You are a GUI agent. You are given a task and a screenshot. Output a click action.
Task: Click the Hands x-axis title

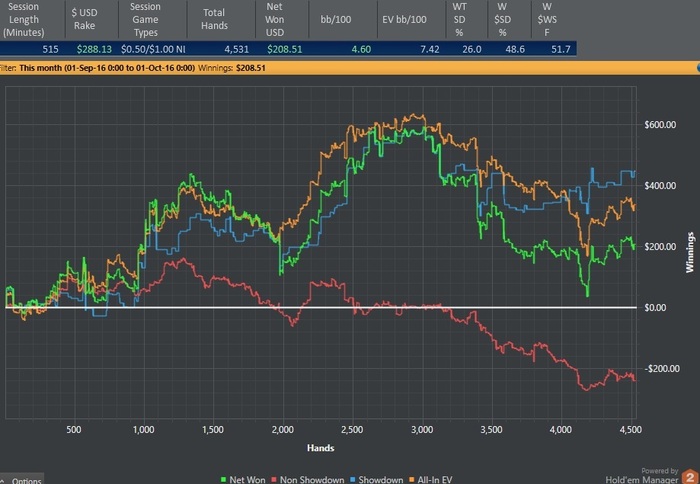click(321, 448)
